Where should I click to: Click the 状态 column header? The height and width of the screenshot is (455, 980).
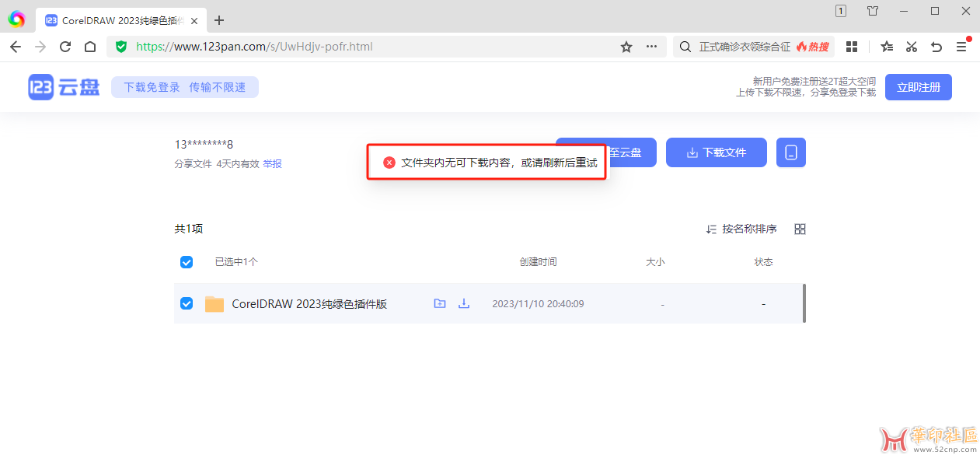click(763, 262)
